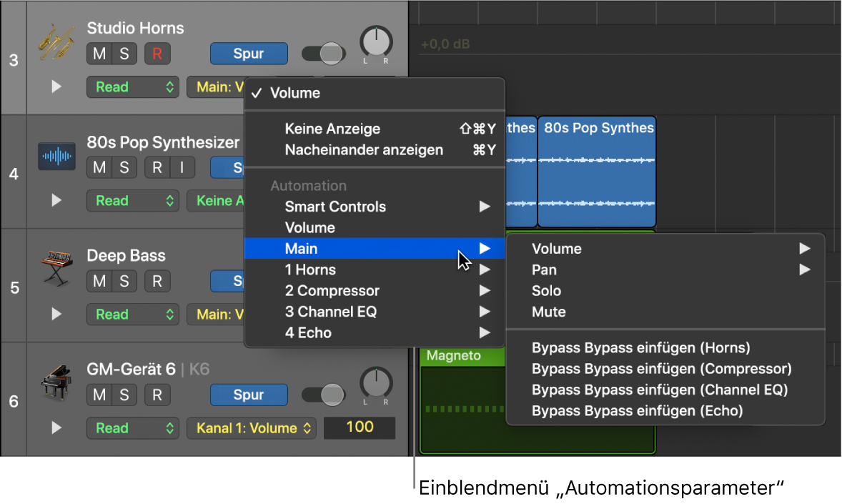842x504 pixels.
Task: Record-enable the 80s Pop Synthesizer track
Action: [x=157, y=167]
